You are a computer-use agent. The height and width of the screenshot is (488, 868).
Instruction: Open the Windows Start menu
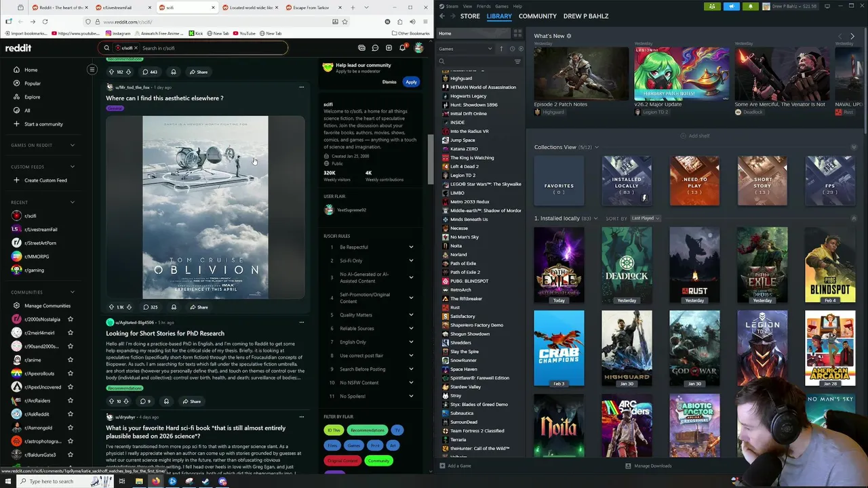pos(8,481)
